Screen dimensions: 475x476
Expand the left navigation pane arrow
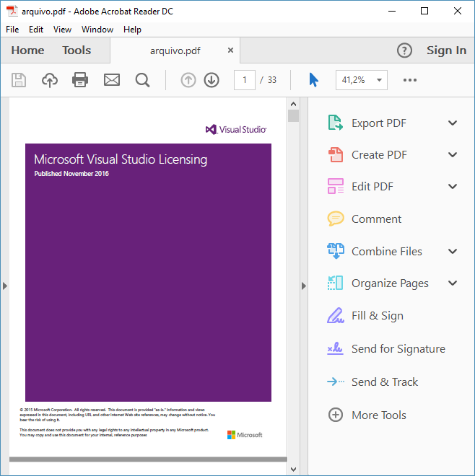click(5, 286)
